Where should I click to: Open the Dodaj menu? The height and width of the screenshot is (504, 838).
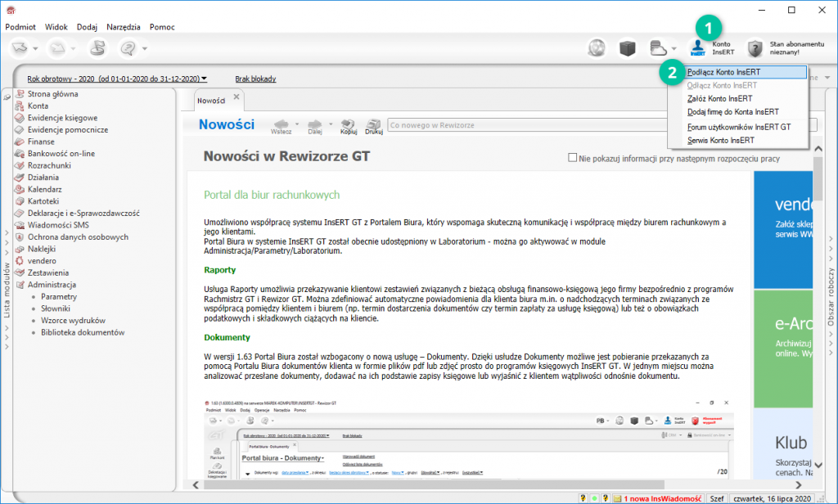[x=87, y=27]
